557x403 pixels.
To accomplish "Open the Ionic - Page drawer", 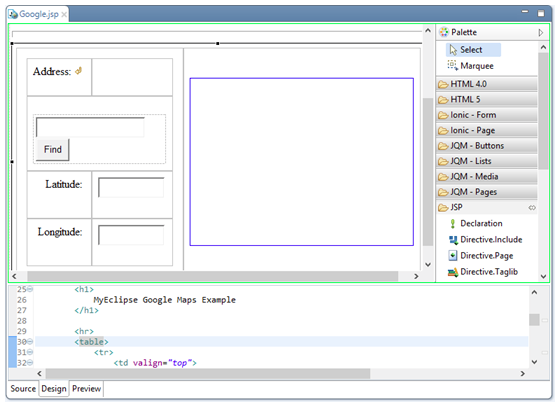I will pyautogui.click(x=487, y=130).
